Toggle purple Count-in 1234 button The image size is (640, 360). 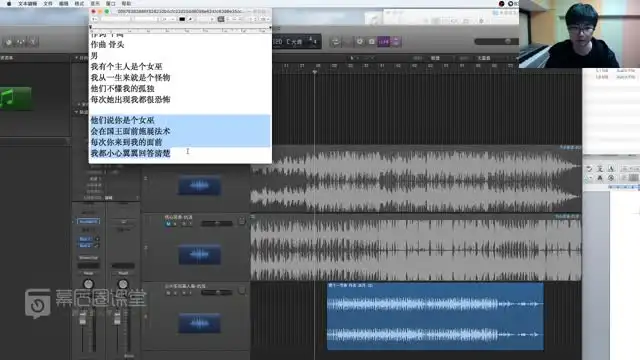(384, 42)
